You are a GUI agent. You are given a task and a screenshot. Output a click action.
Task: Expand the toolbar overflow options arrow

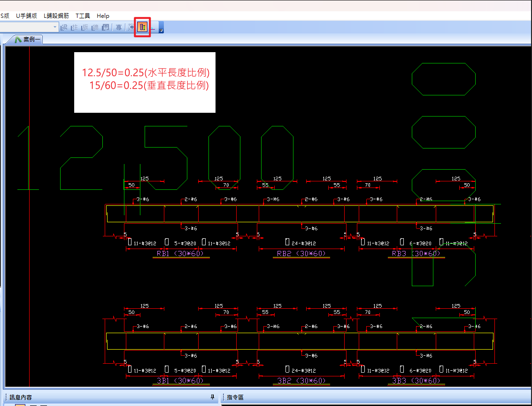[161, 29]
